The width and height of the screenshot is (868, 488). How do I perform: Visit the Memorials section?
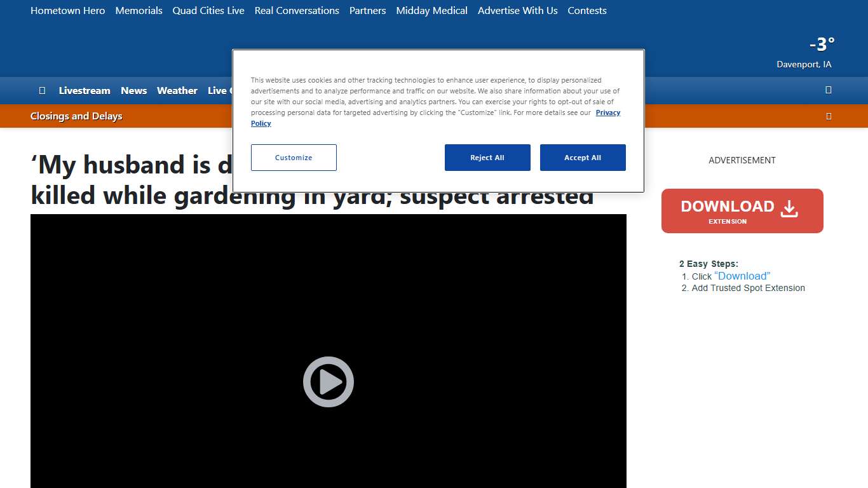tap(139, 11)
